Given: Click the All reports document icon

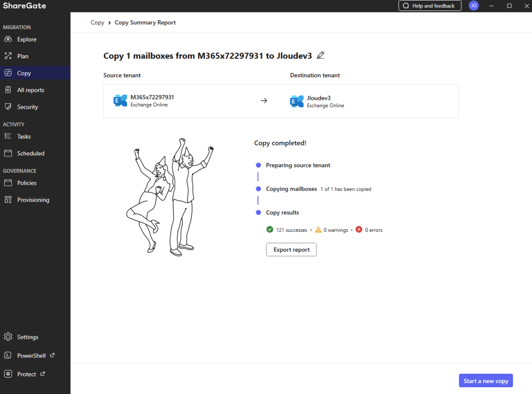Looking at the screenshot, I should [8, 90].
